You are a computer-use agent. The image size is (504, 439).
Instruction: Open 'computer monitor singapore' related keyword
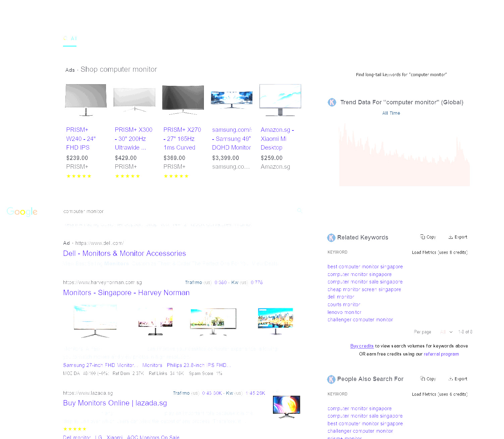(359, 275)
